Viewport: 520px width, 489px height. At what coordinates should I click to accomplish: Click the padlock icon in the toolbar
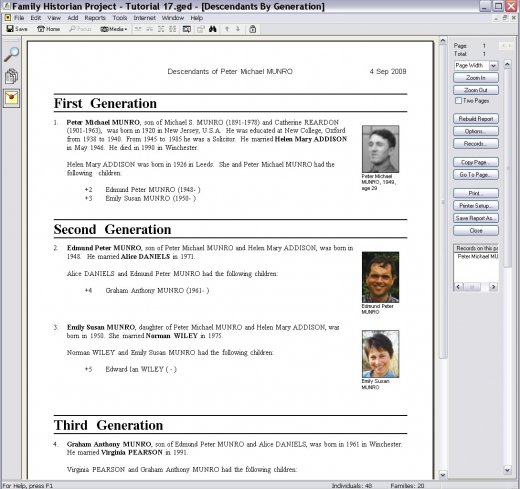pyautogui.click(x=252, y=29)
